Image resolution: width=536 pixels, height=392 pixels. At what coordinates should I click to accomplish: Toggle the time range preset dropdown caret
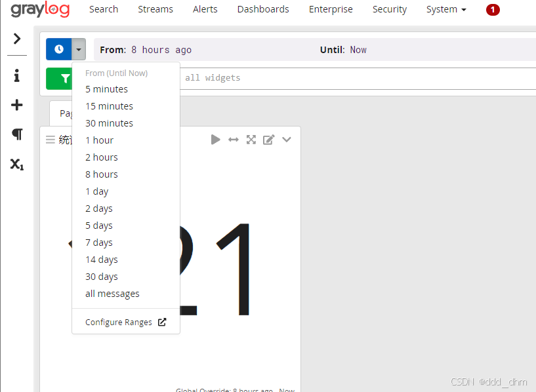[x=79, y=49]
